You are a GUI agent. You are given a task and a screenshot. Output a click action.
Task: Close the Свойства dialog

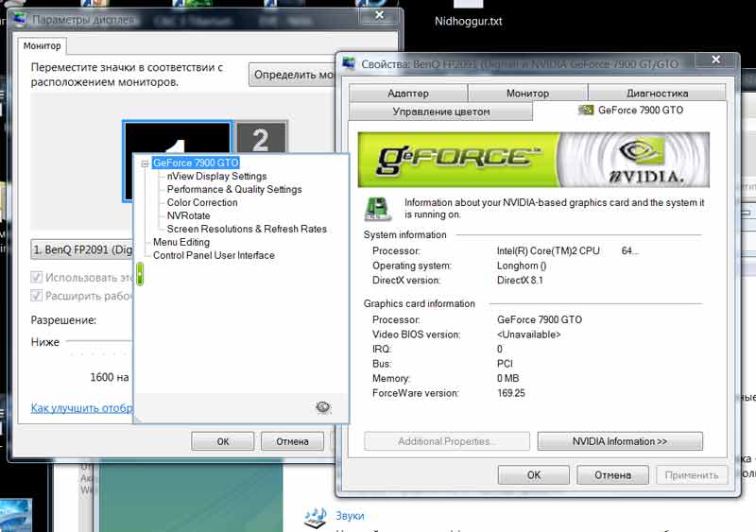tap(716, 60)
